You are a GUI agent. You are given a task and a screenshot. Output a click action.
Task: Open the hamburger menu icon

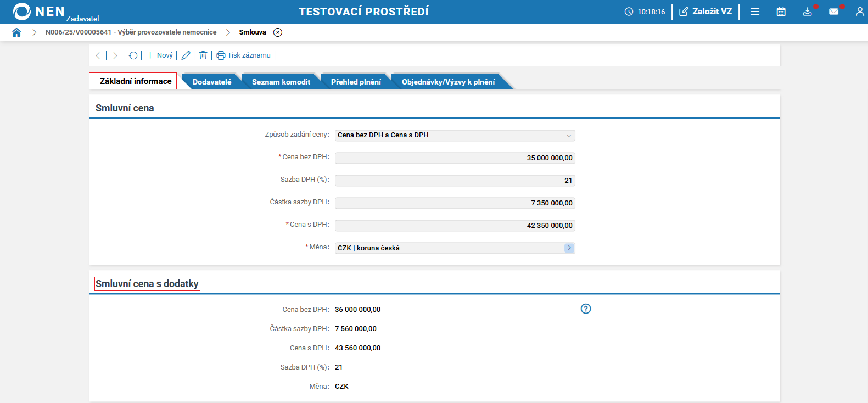click(x=755, y=12)
